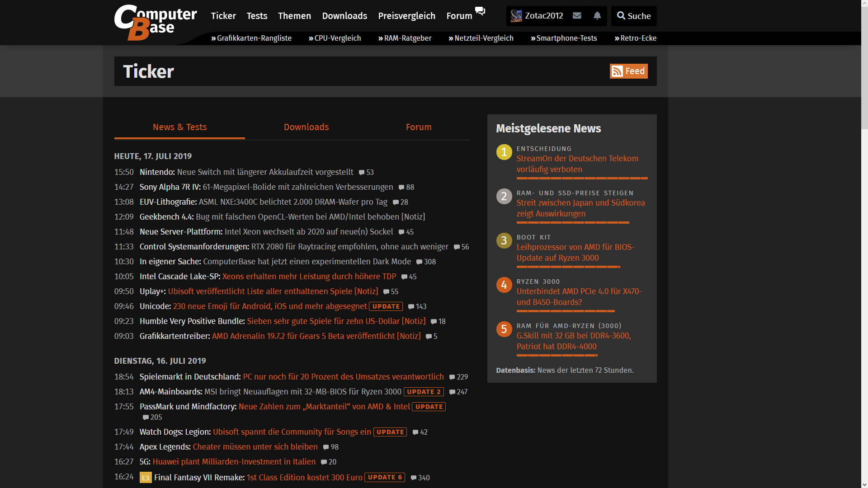
Task: Open Preisvergleich in the main menu
Action: coord(406,16)
